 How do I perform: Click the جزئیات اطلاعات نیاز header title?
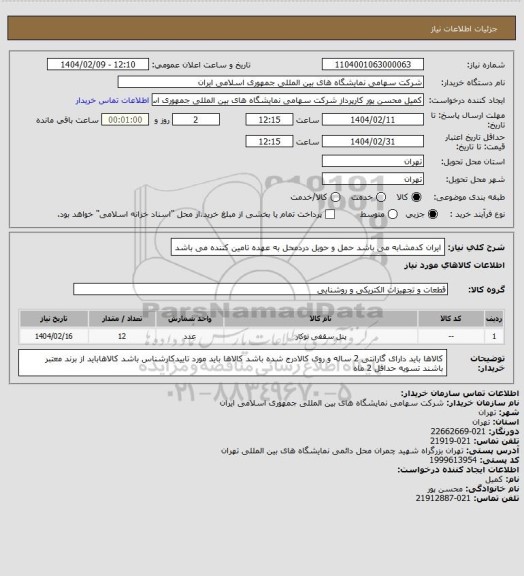tap(464, 29)
